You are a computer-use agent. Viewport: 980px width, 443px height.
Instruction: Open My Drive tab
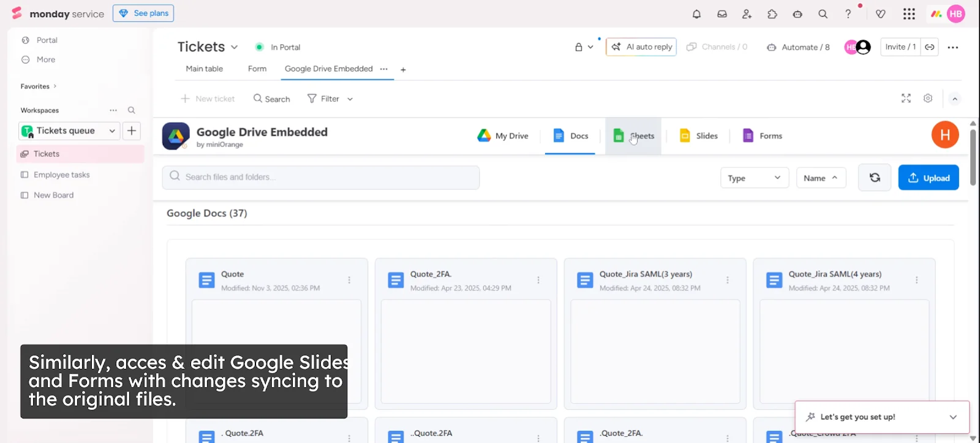(502, 136)
